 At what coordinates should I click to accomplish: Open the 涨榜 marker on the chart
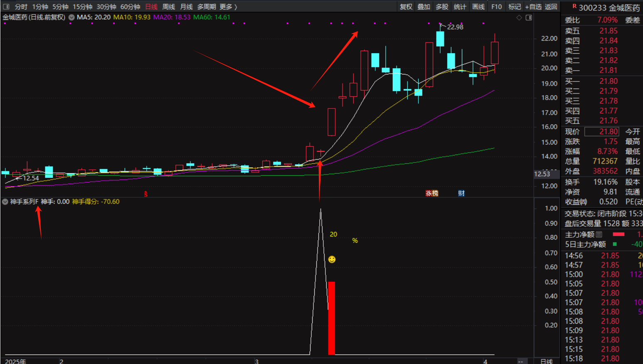point(432,193)
